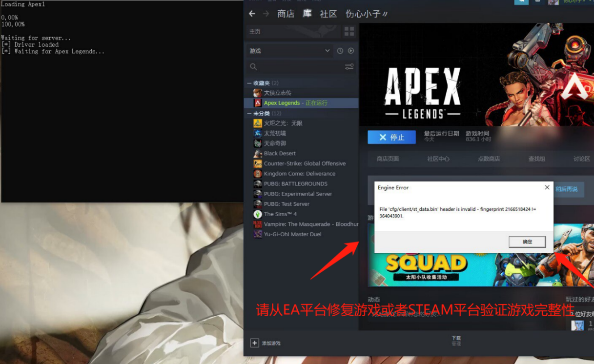The height and width of the screenshot is (364, 594).
Task: Open the 社区 community tab
Action: (328, 14)
